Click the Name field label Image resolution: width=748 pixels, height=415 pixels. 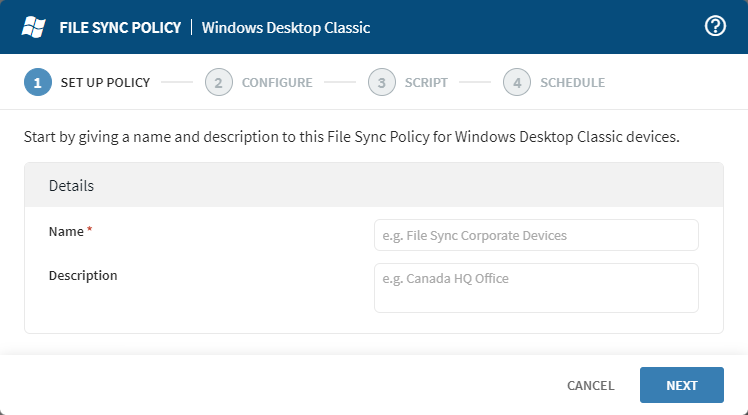click(x=66, y=231)
